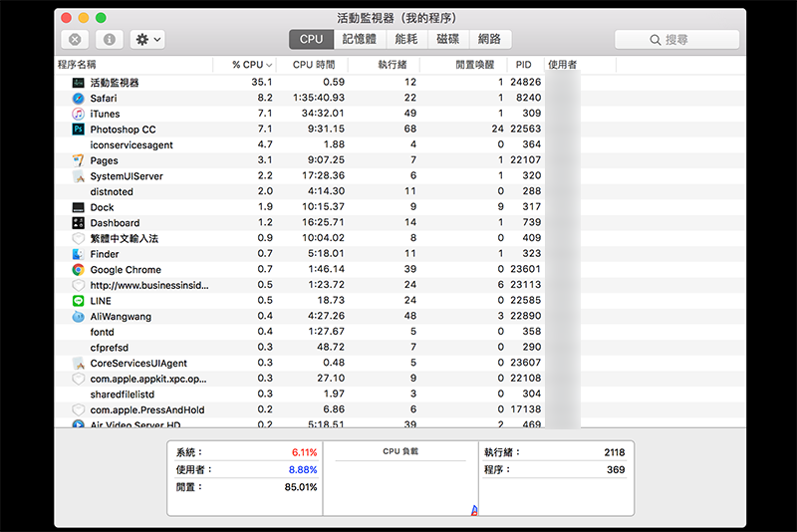Viewport: 797px width, 532px height.
Task: Switch to the 磁碟 tab
Action: (447, 40)
